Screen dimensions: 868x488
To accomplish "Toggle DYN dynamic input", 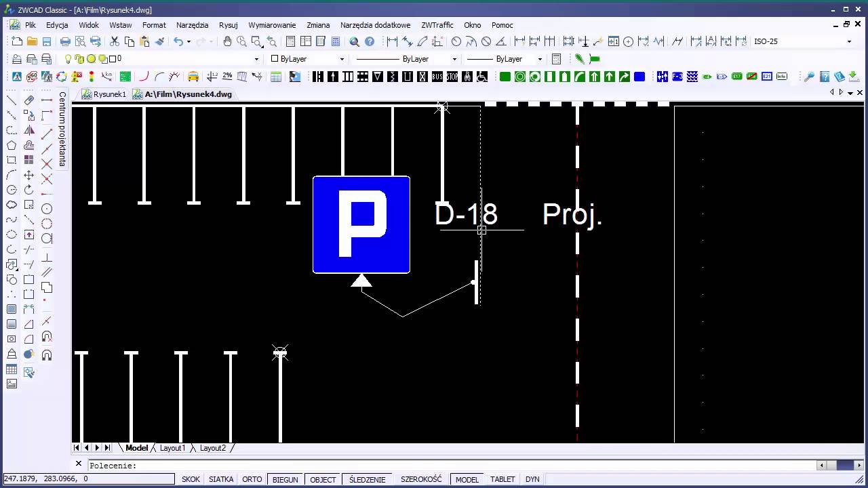I will point(532,479).
